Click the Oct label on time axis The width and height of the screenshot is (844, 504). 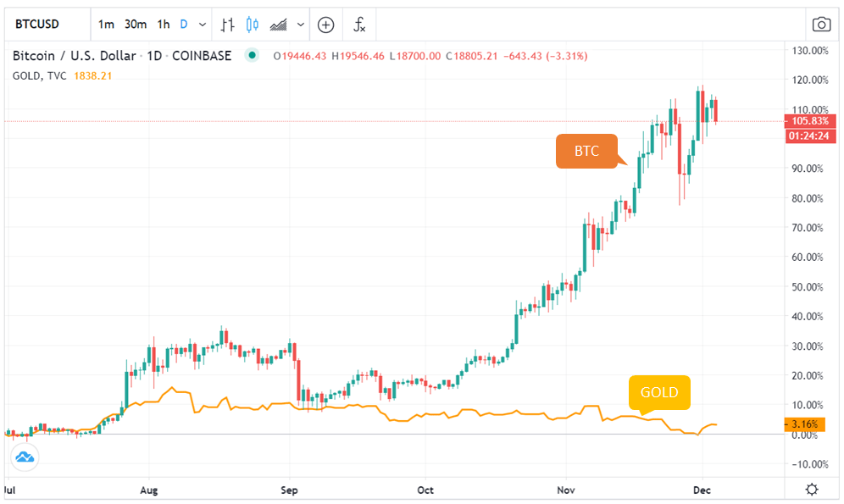[x=425, y=490]
